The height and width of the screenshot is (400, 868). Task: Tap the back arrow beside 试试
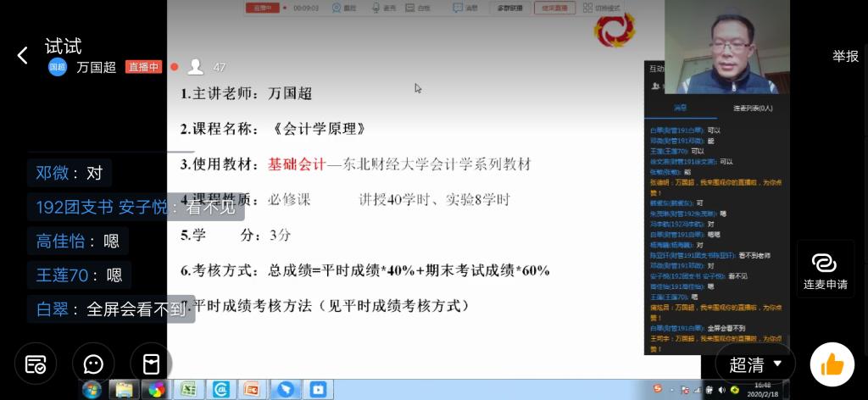pyautogui.click(x=23, y=56)
